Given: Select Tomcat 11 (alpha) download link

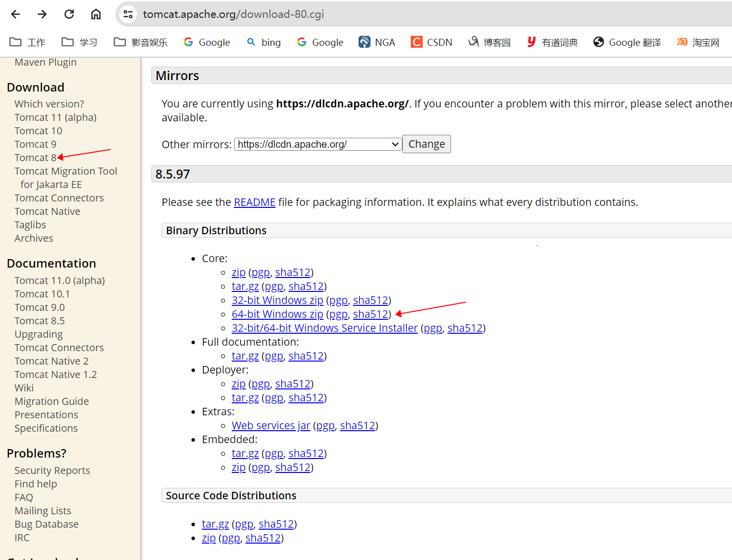Looking at the screenshot, I should [56, 117].
